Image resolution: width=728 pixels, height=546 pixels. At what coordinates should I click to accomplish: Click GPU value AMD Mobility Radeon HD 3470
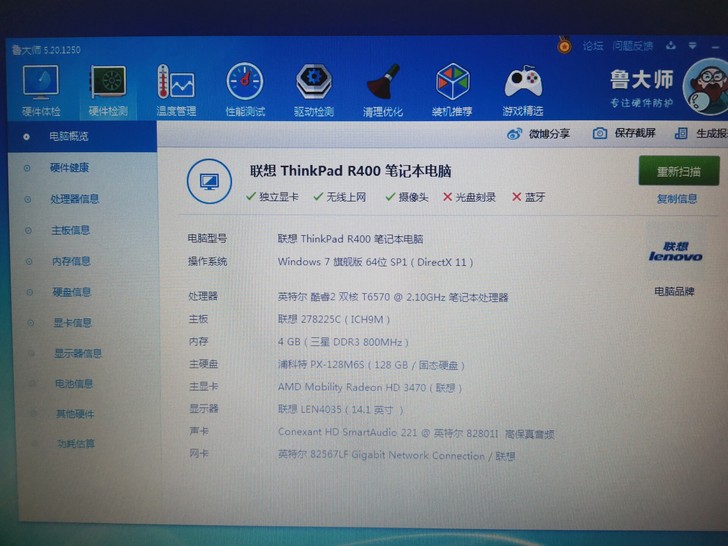(370, 387)
